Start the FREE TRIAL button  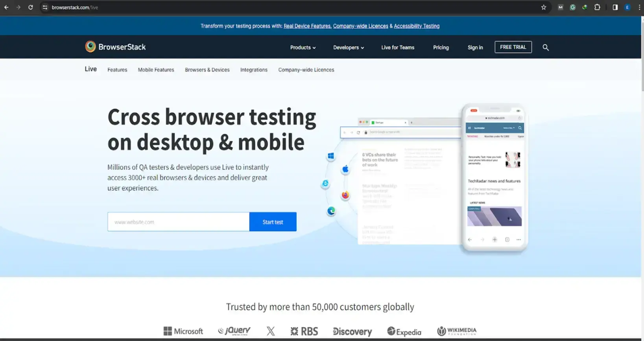pyautogui.click(x=513, y=47)
